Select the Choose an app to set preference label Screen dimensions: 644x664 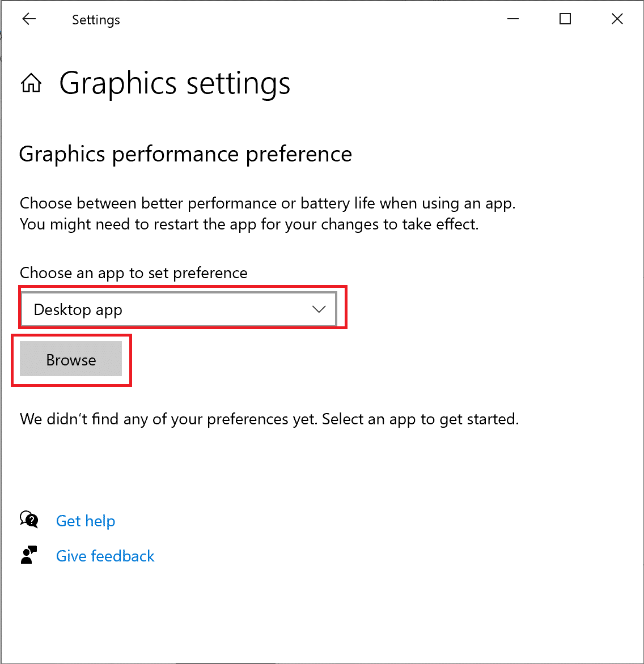pyautogui.click(x=133, y=273)
